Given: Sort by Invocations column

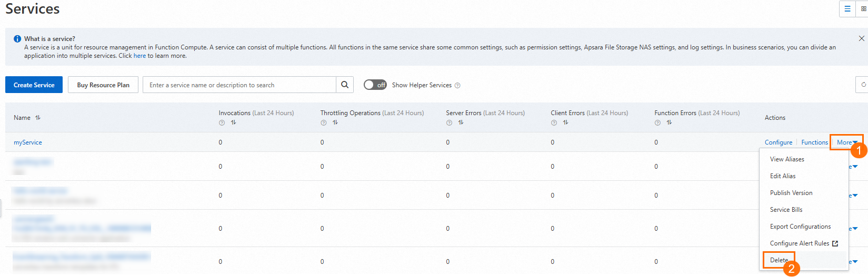Looking at the screenshot, I should click(234, 122).
